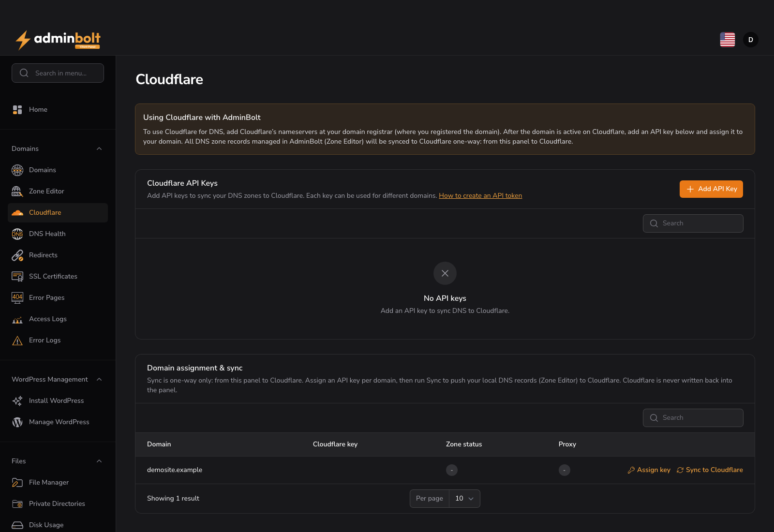Click the Redirects link icon

click(x=17, y=255)
